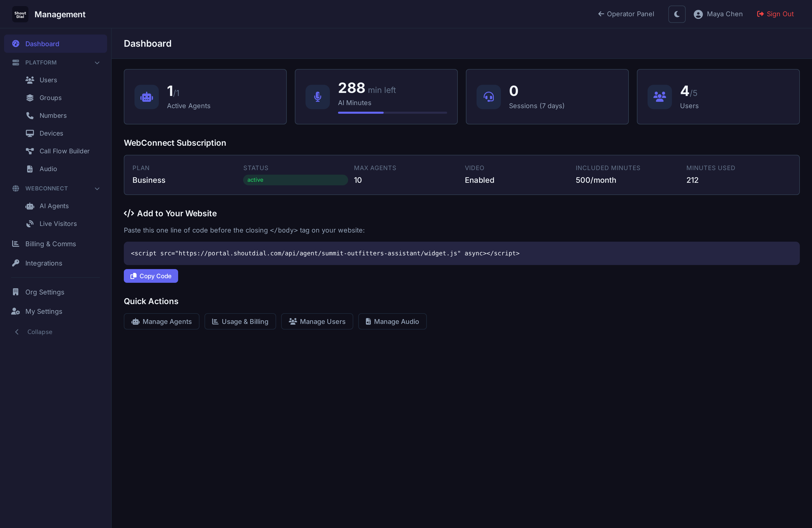
Task: Click the "212" minutes used value
Action: [692, 180]
